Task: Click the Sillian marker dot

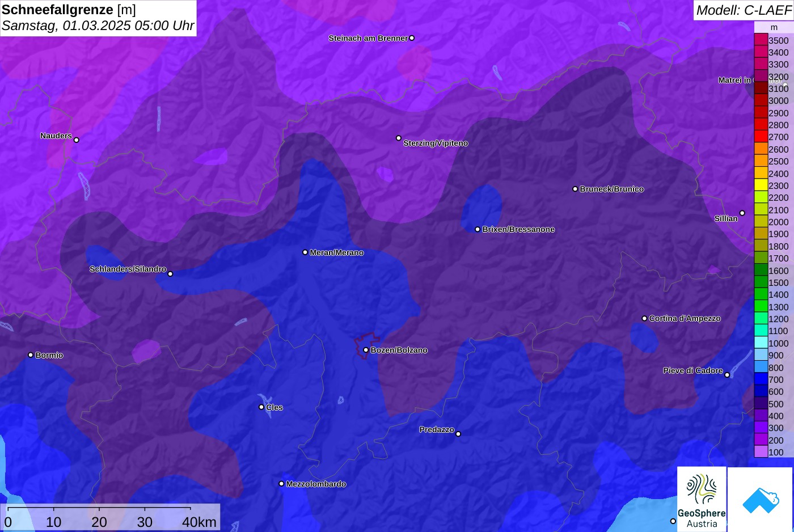Action: (742, 213)
